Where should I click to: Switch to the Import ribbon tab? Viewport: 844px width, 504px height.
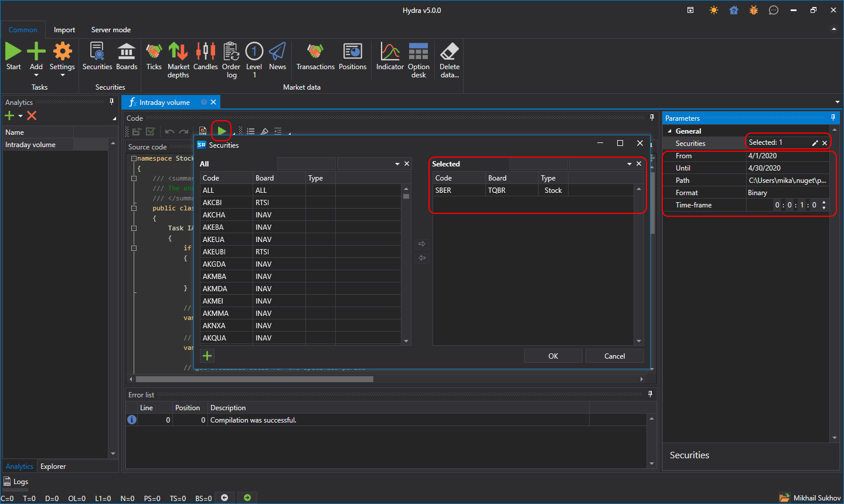tap(64, 30)
